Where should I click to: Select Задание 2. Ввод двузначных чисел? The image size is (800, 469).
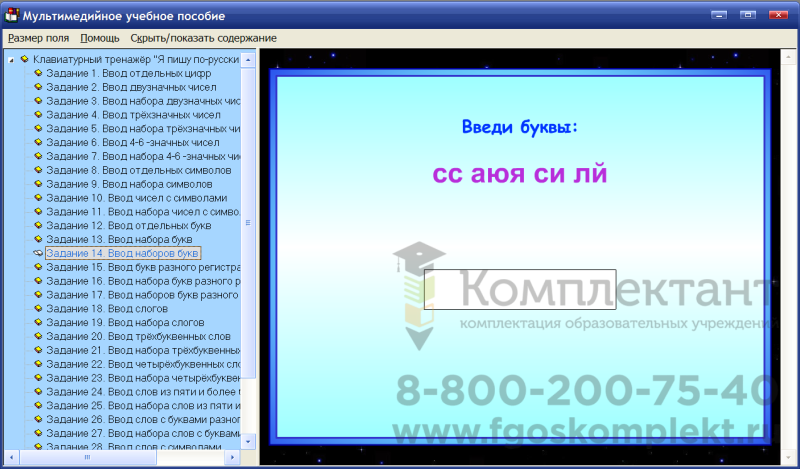pos(131,87)
